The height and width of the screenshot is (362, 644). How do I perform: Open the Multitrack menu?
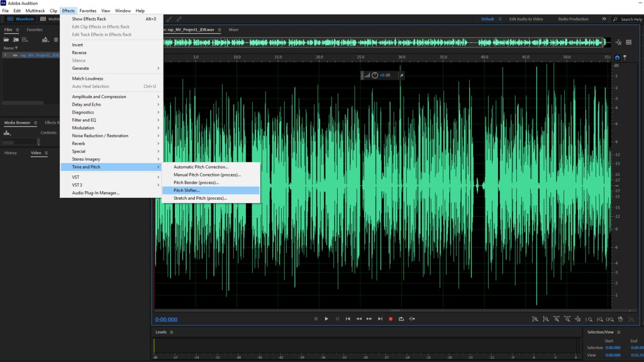pyautogui.click(x=35, y=11)
